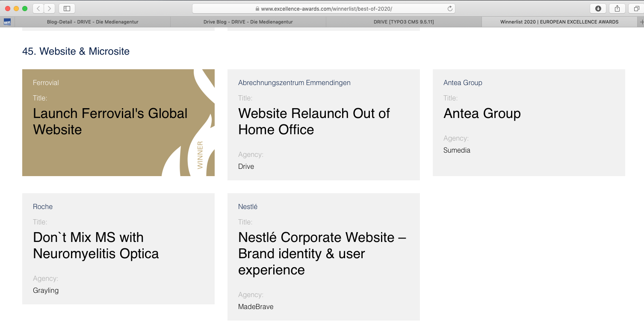The width and height of the screenshot is (644, 330).
Task: Switch to Blog-Detail DRIVE tab
Action: (x=92, y=22)
